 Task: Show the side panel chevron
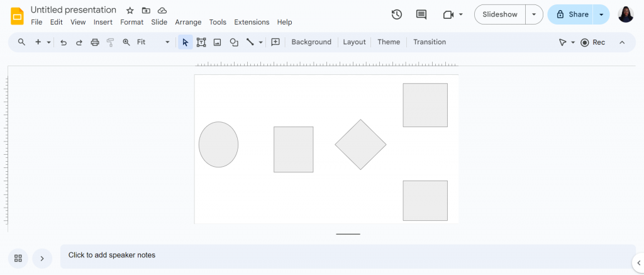[x=639, y=262]
